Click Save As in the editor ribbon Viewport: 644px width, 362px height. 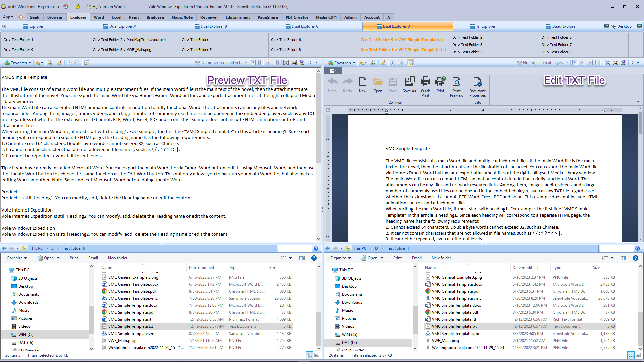pos(409,85)
